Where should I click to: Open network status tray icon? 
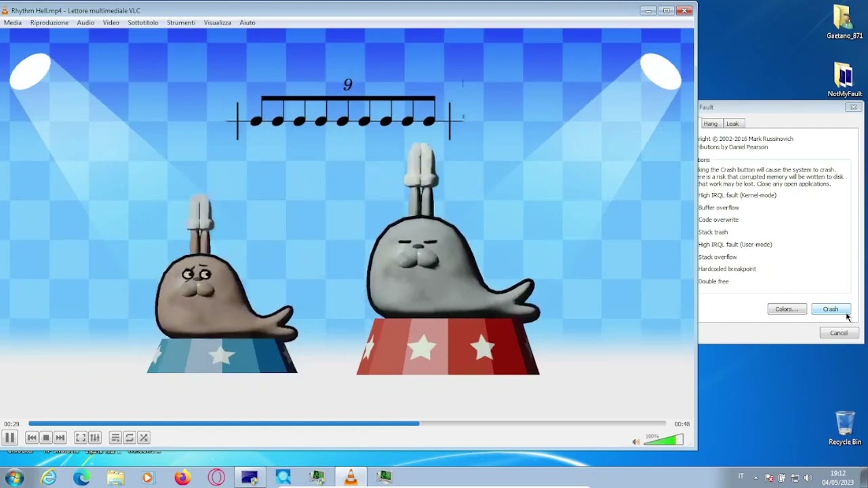coord(795,477)
